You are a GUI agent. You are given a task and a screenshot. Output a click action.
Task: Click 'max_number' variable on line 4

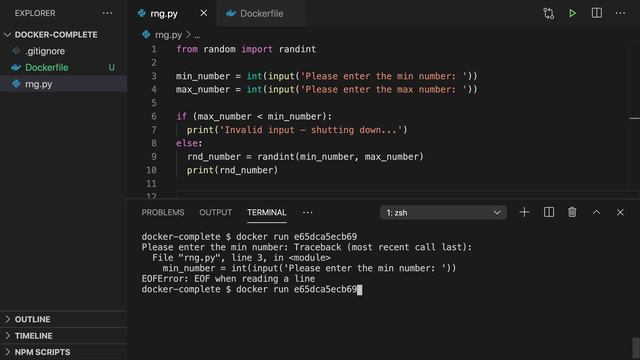(x=203, y=89)
